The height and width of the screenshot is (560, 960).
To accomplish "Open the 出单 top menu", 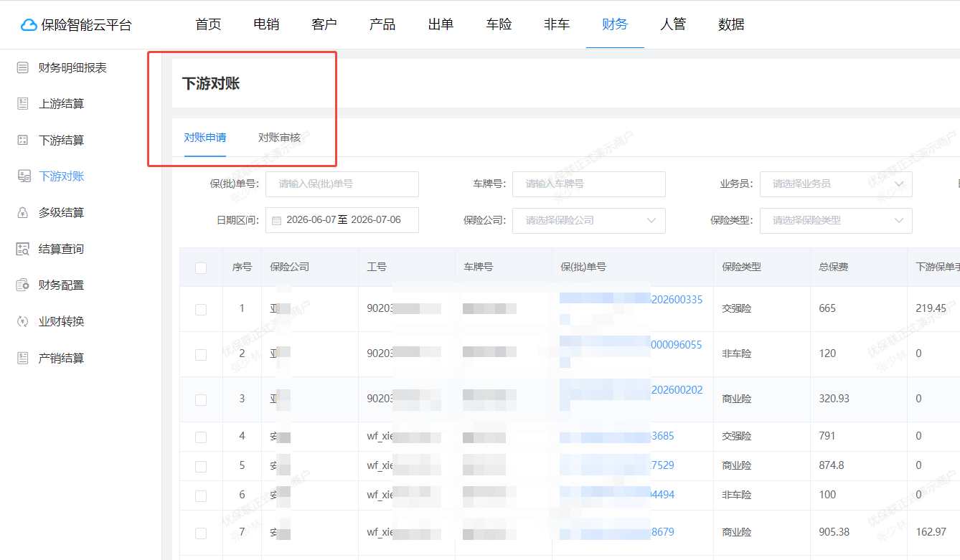I will click(441, 24).
